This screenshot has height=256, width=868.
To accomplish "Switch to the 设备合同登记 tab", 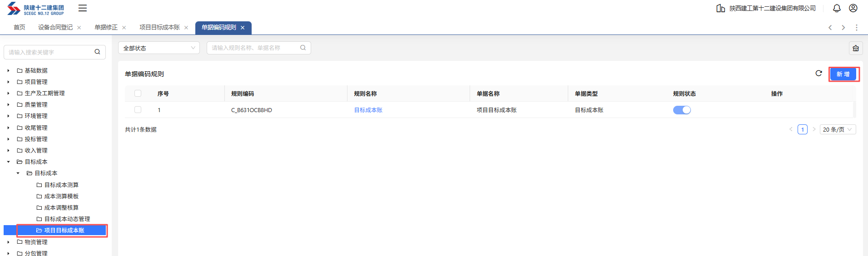I will point(55,28).
